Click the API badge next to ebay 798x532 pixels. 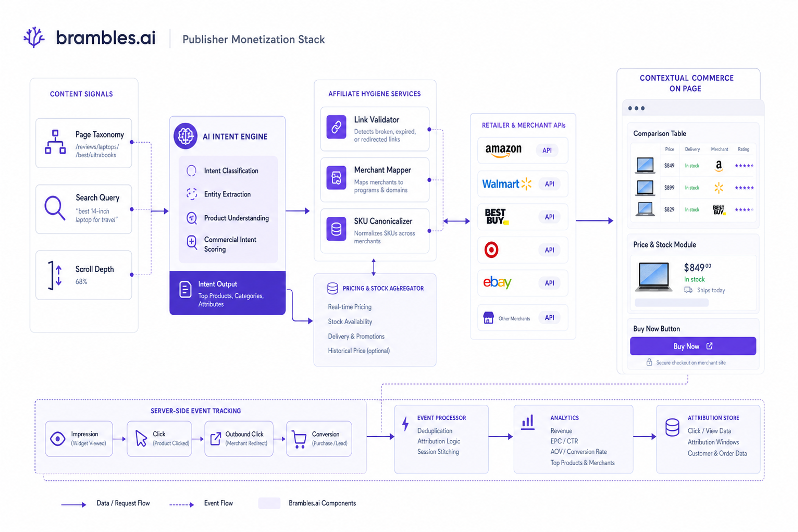tap(550, 283)
